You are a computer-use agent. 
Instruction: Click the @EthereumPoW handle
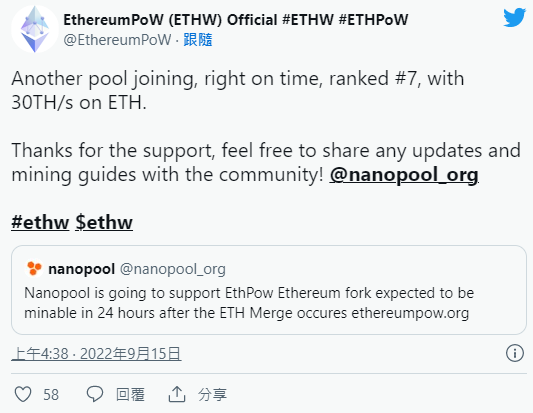coord(118,40)
